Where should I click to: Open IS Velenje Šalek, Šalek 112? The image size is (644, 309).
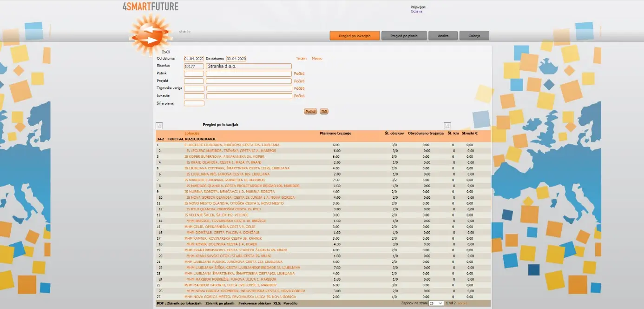tap(217, 215)
